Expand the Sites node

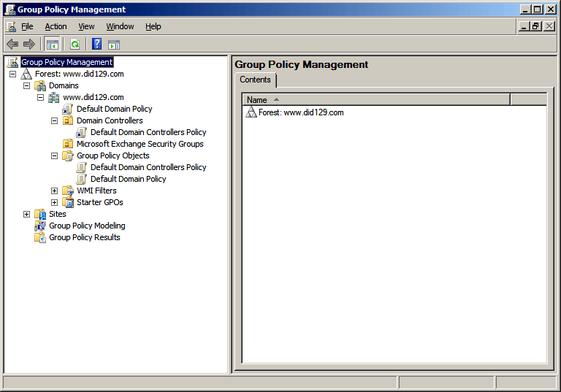(27, 214)
